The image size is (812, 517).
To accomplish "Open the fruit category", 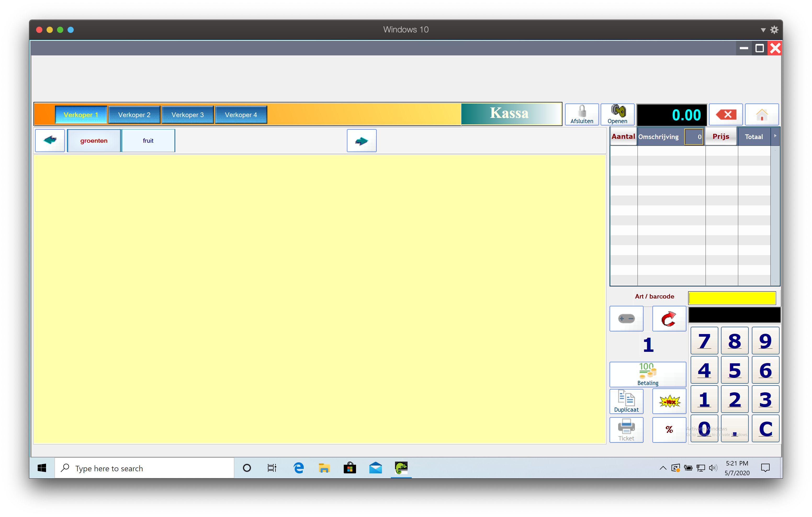I will [x=148, y=141].
